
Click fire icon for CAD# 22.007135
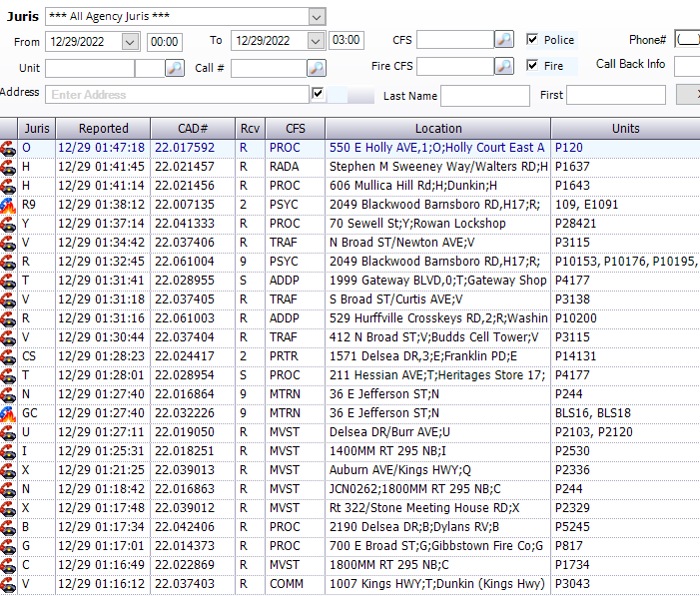tap(8, 205)
